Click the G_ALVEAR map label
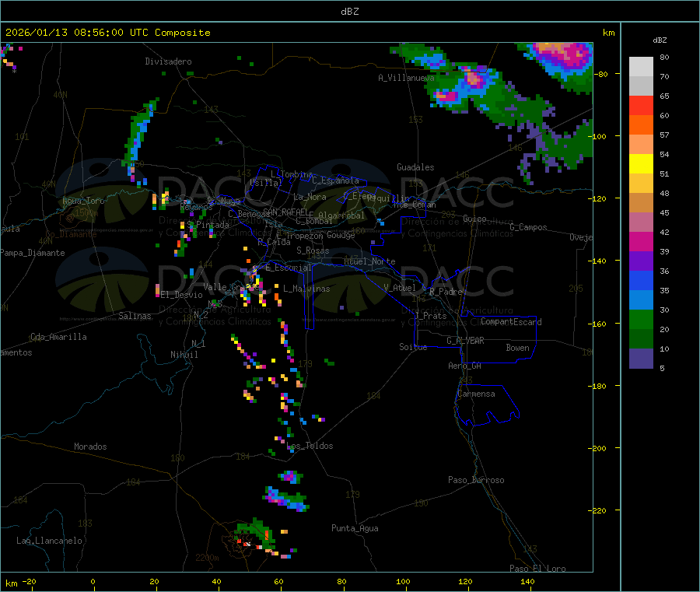Screen dimensions: 700x592 (x=465, y=341)
